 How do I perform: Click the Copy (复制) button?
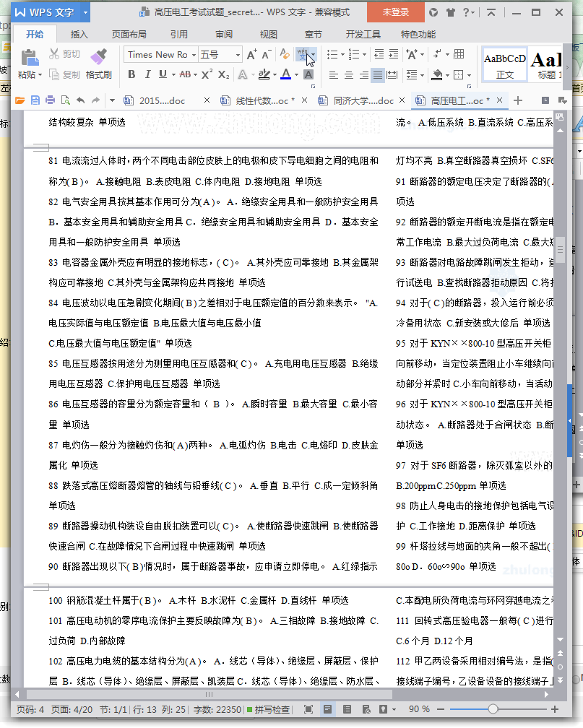click(x=64, y=74)
